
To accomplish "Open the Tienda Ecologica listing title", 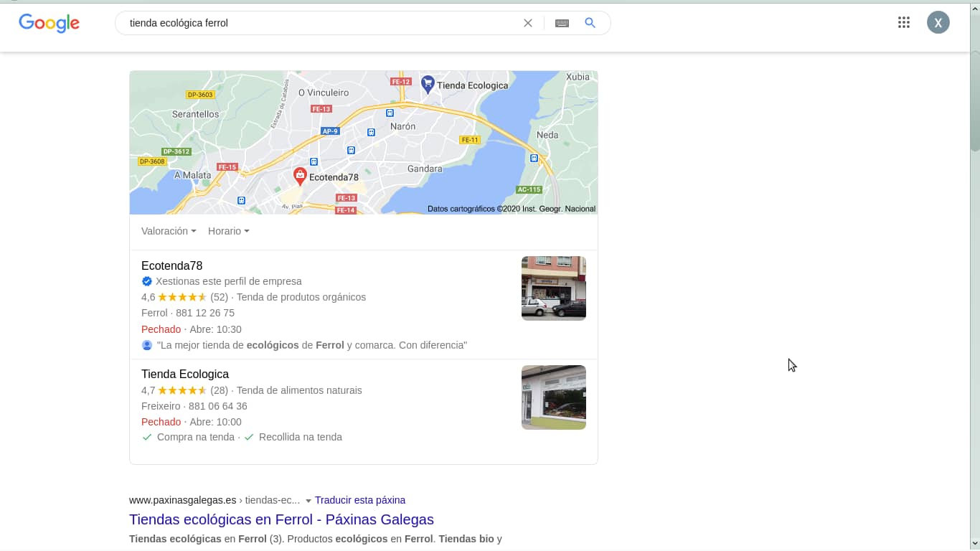I will pyautogui.click(x=185, y=374).
